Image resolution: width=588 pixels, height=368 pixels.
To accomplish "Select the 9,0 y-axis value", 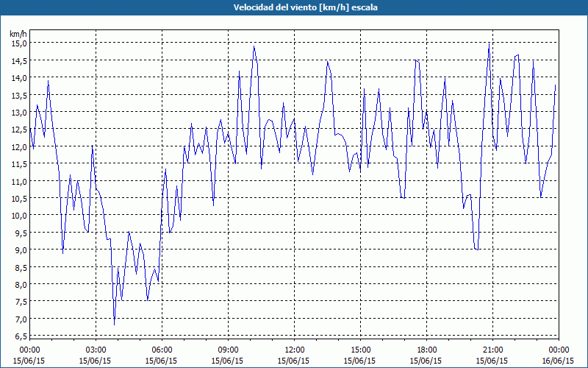I will 21,250.
